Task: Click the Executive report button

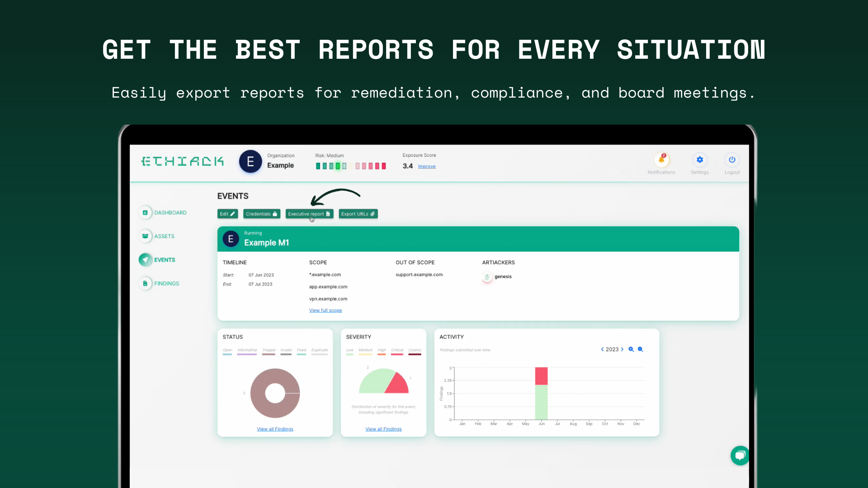Action: coord(309,214)
